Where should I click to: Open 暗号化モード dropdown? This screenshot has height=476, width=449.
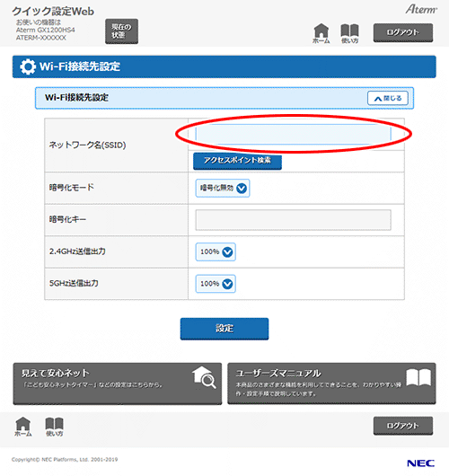(223, 189)
